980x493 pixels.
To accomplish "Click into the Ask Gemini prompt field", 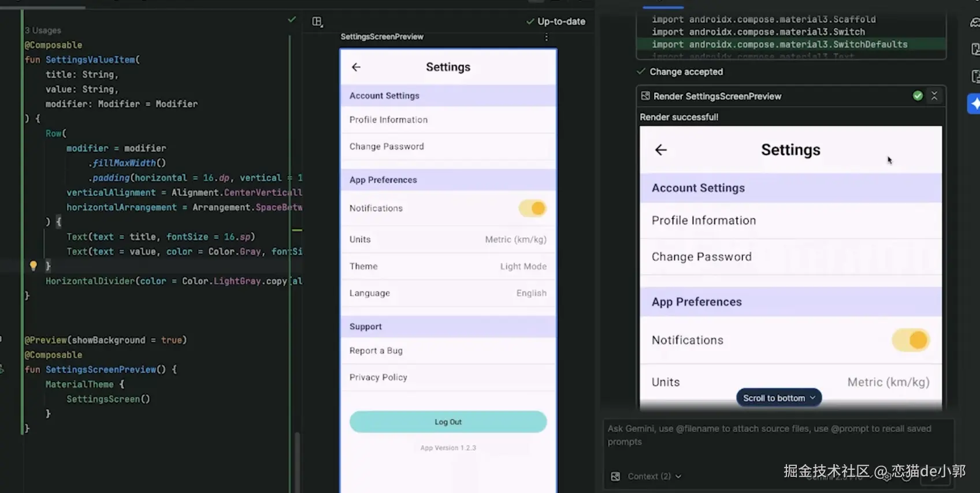I will (778, 441).
